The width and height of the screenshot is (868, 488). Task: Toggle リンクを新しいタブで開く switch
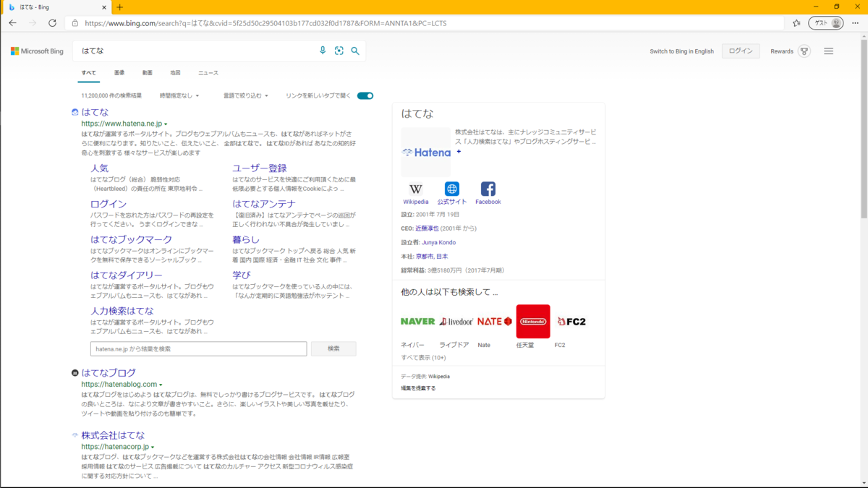(365, 95)
